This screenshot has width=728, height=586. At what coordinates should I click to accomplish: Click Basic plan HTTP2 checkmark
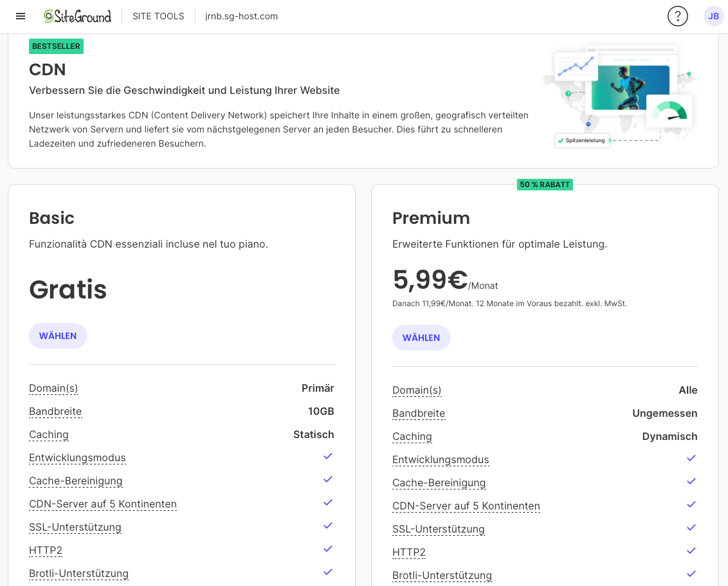tap(328, 549)
